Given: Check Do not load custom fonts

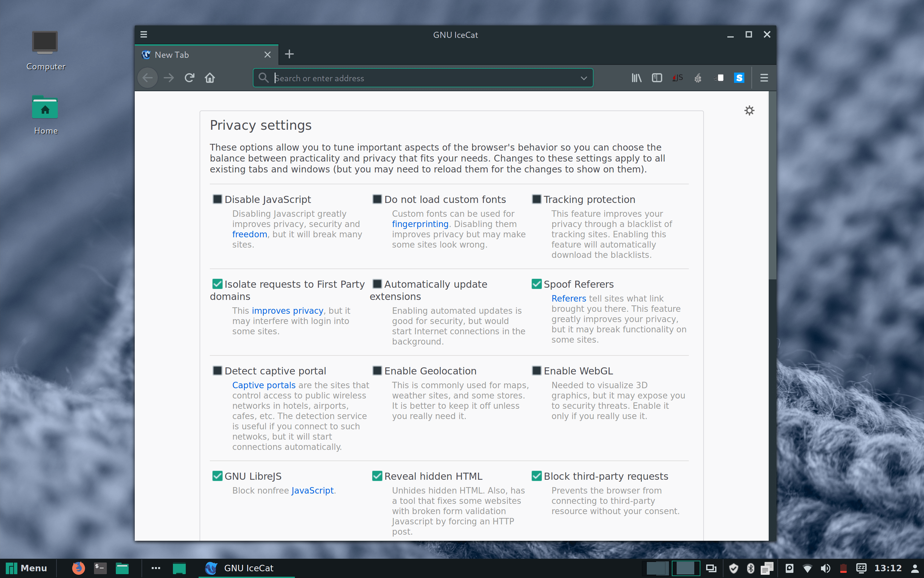Looking at the screenshot, I should 377,199.
